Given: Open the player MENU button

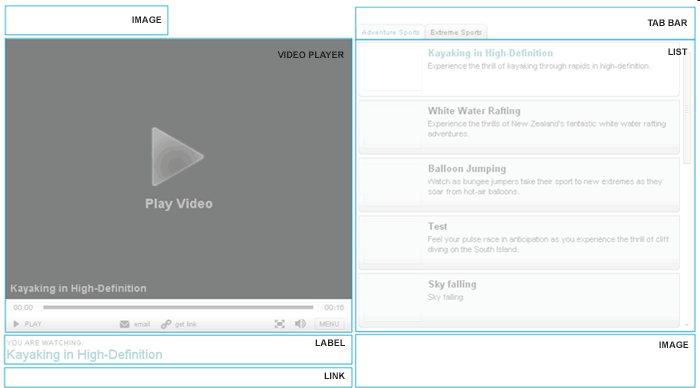Looking at the screenshot, I should (329, 324).
